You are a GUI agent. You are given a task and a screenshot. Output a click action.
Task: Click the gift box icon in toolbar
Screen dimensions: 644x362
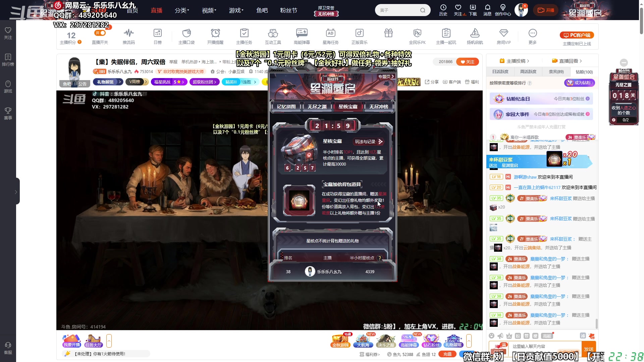[x=388, y=33]
